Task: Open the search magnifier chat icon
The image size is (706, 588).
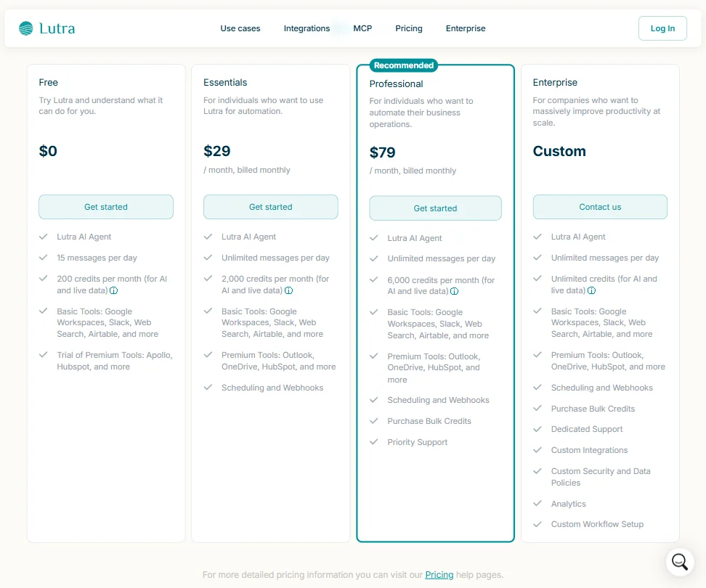Action: coord(679,561)
